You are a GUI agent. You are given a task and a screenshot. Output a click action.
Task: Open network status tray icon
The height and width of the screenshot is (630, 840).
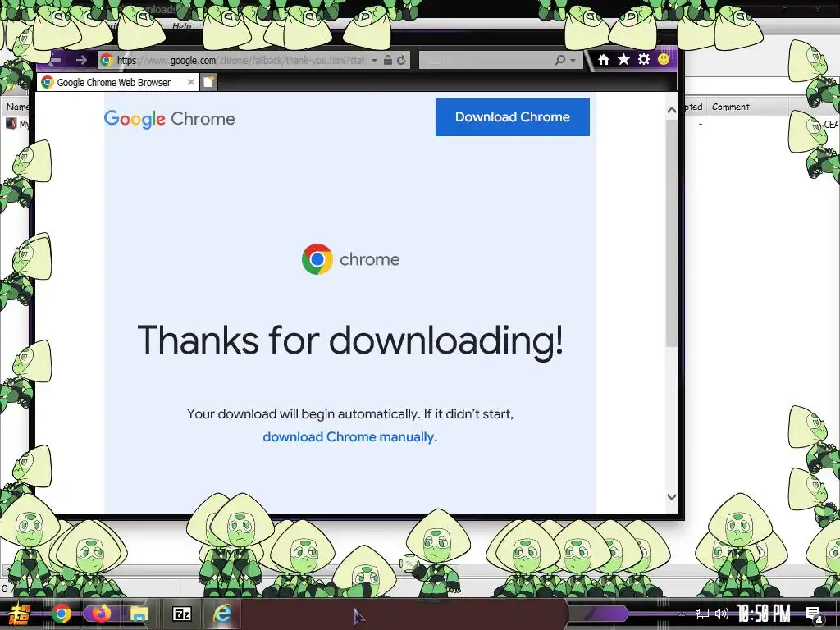pos(702,614)
